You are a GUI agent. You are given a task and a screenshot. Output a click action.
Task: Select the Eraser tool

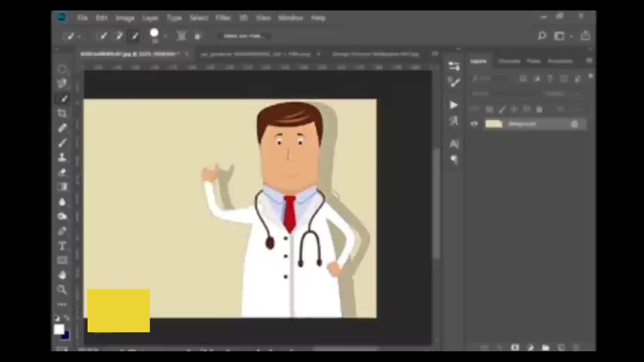(62, 172)
